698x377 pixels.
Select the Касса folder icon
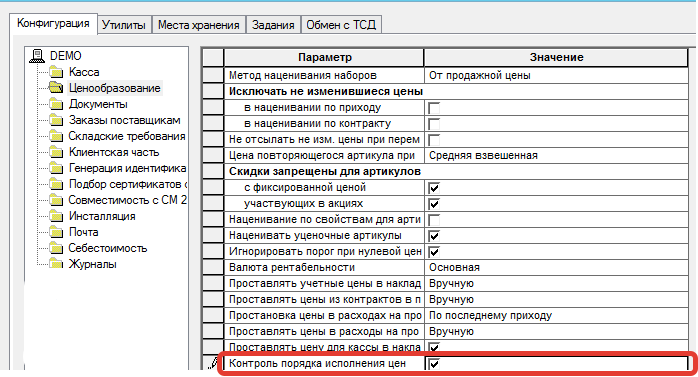coord(56,72)
